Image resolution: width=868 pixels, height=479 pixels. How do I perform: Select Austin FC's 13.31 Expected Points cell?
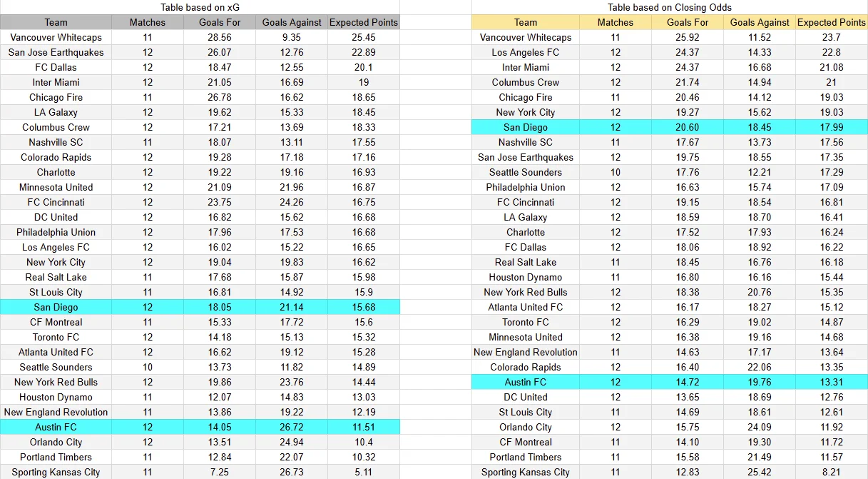tap(832, 382)
